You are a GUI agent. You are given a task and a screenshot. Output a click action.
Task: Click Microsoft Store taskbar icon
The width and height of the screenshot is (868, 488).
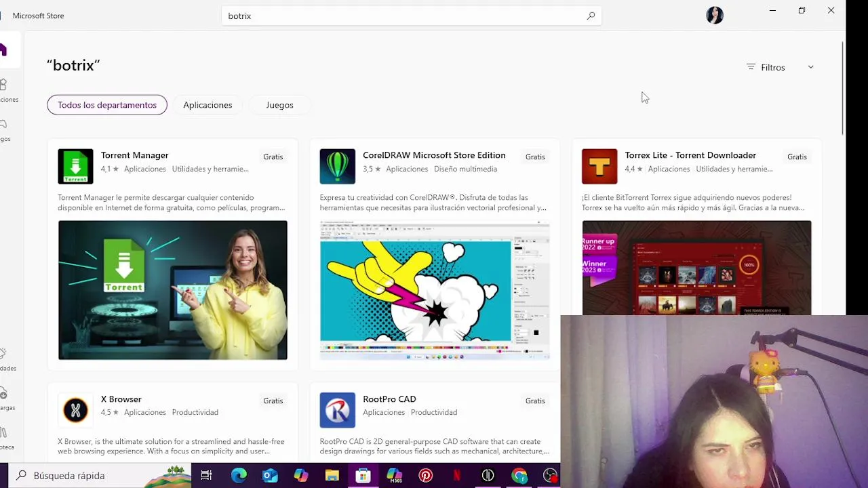[x=363, y=475]
